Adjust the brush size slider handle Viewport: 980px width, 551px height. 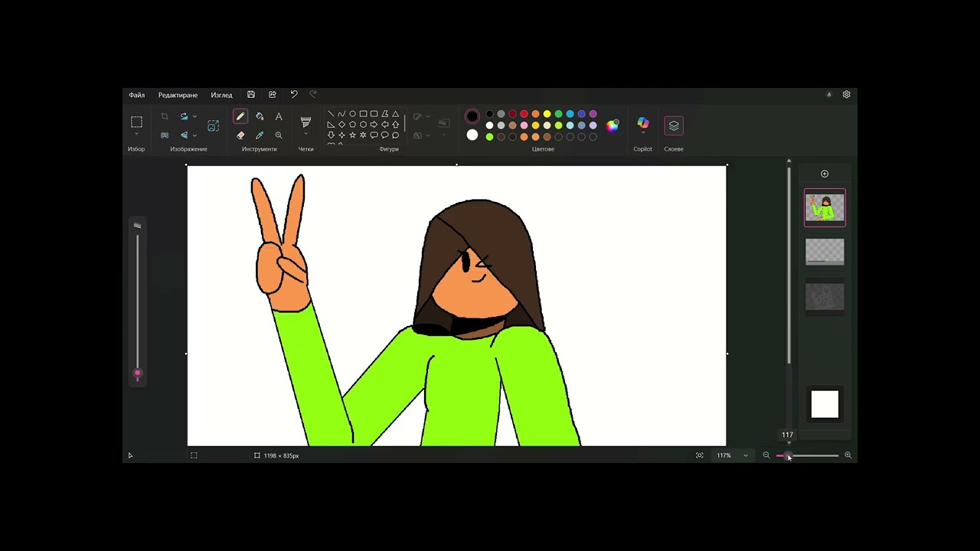tap(138, 374)
